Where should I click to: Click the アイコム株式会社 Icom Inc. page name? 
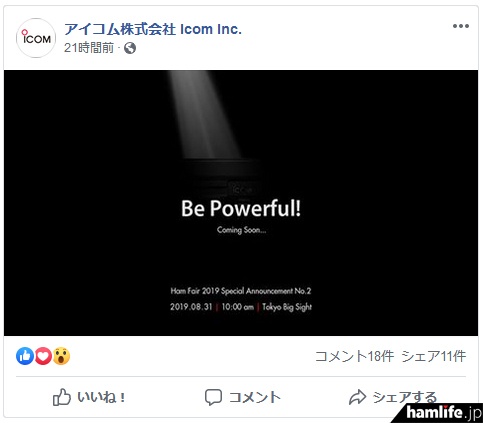[x=153, y=29]
